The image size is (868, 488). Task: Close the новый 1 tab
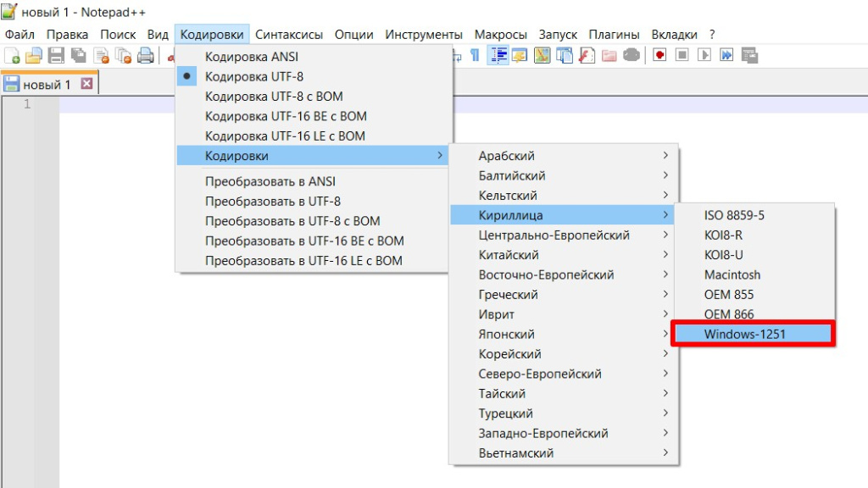(86, 84)
